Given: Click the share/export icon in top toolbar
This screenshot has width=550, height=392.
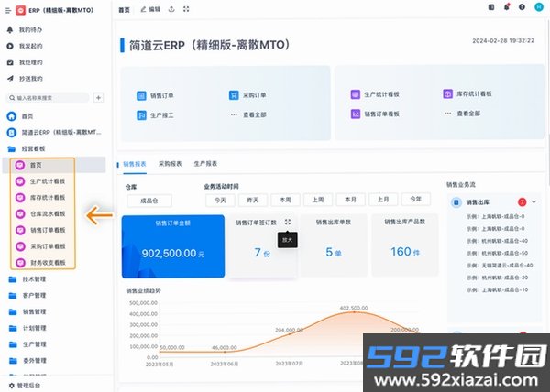Looking at the screenshot, I should click(171, 9).
